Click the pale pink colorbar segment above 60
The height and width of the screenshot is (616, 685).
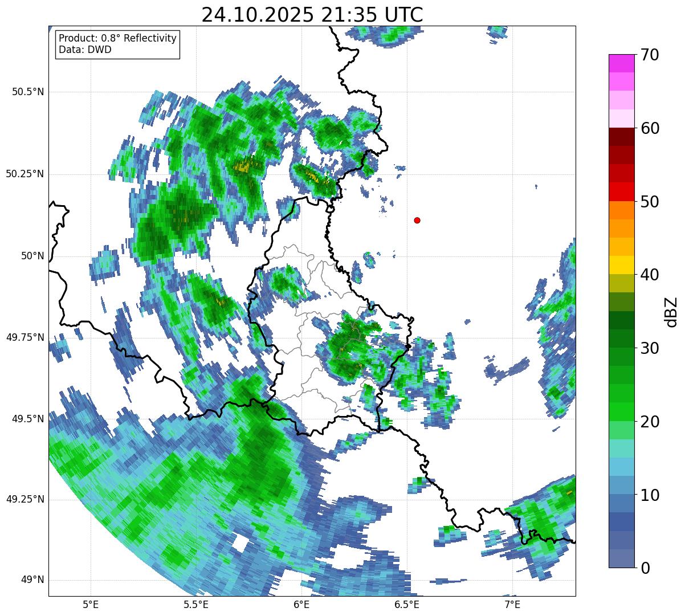click(x=621, y=119)
